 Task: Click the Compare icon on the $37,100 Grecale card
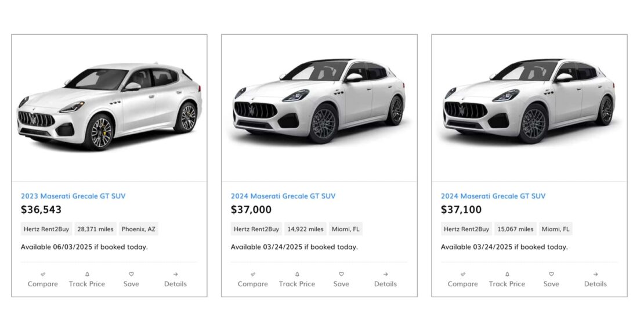tap(463, 274)
